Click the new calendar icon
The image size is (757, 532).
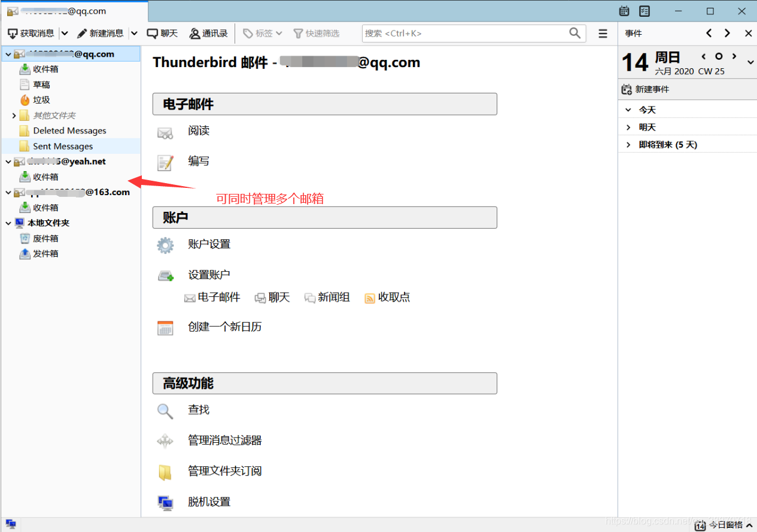[x=165, y=328]
